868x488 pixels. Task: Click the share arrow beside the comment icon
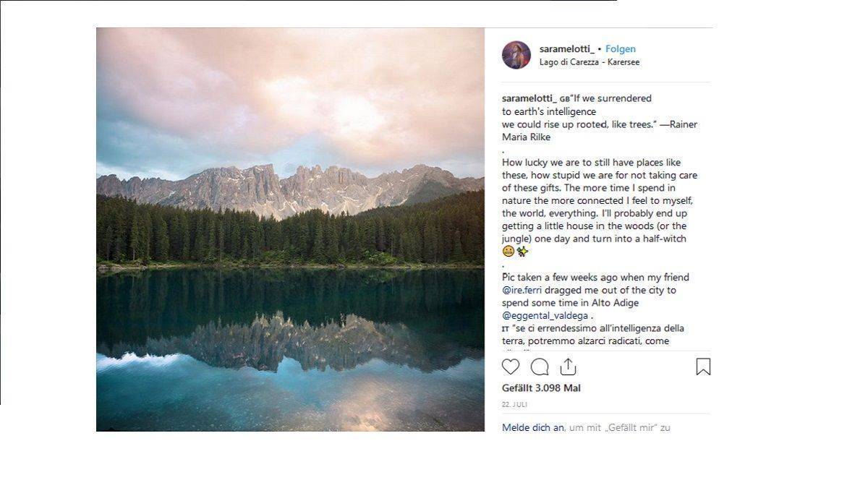tap(569, 367)
